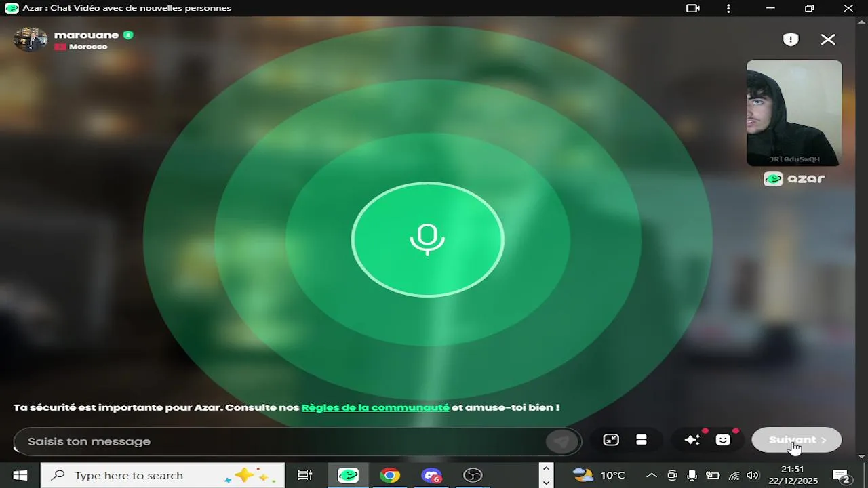Click the self camera preview thumbnail

pos(794,113)
